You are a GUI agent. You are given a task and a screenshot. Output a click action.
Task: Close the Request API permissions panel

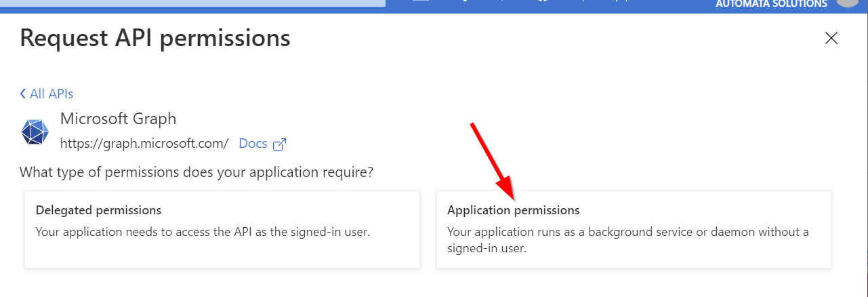coord(831,38)
